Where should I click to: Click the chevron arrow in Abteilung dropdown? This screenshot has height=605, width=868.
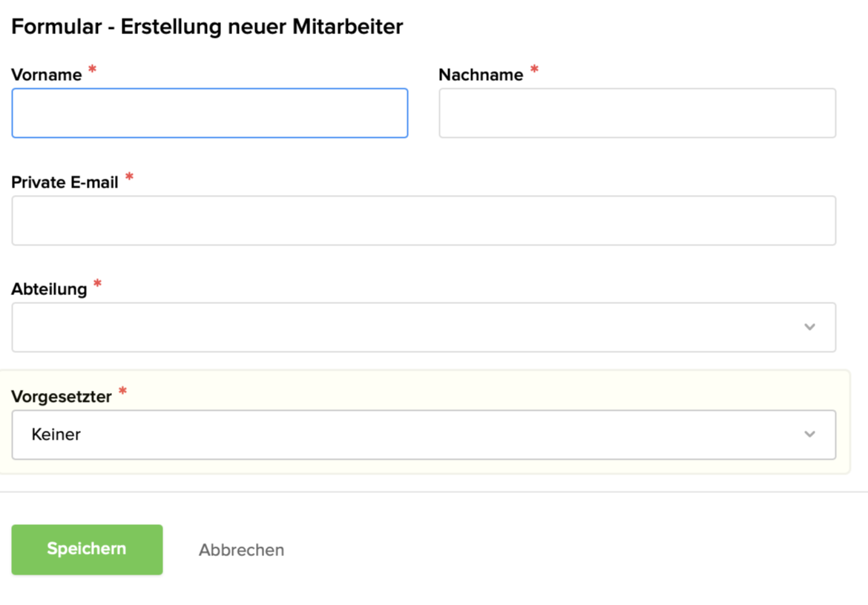(809, 327)
